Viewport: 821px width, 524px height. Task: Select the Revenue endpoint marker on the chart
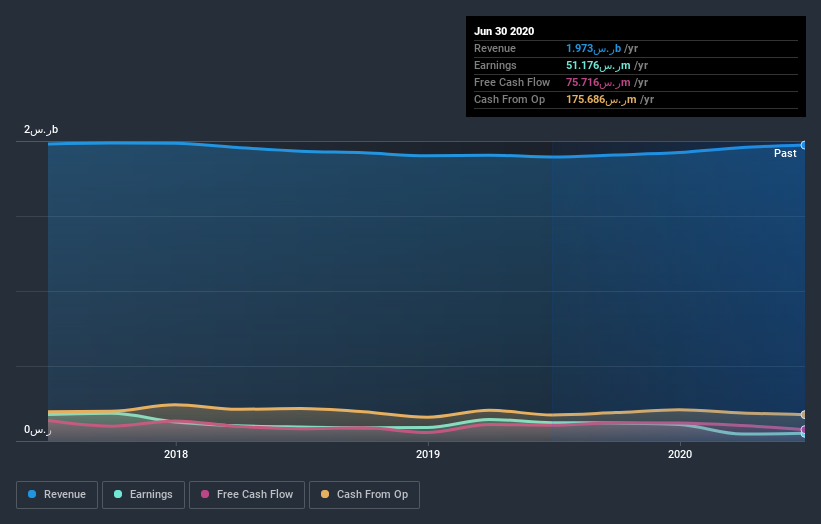(804, 145)
